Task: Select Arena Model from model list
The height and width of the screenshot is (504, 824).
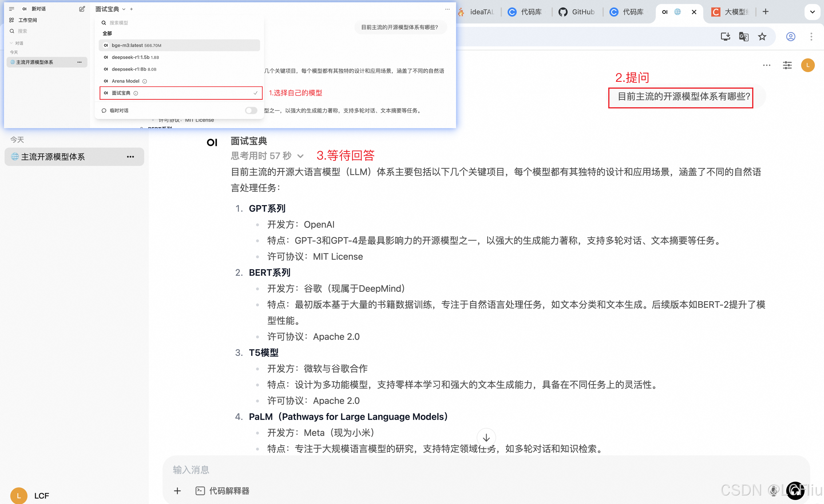Action: point(179,81)
